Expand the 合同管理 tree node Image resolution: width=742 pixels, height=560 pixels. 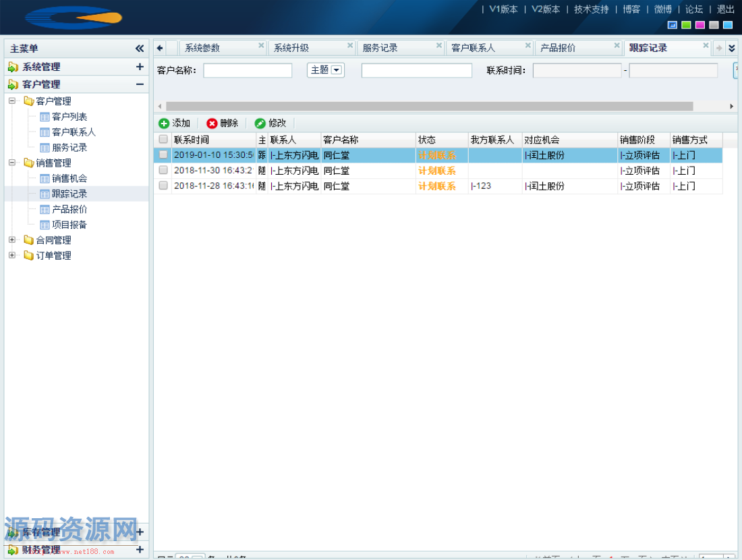(x=12, y=240)
